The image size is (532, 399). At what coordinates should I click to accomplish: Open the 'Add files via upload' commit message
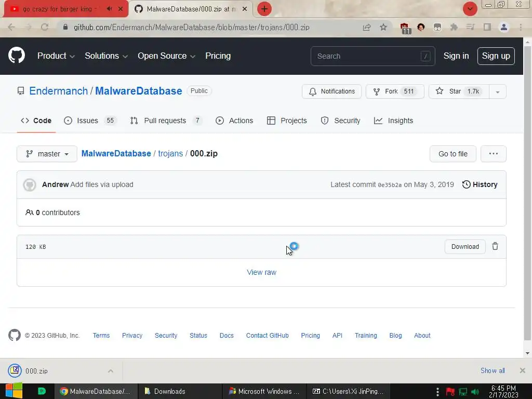tap(102, 184)
